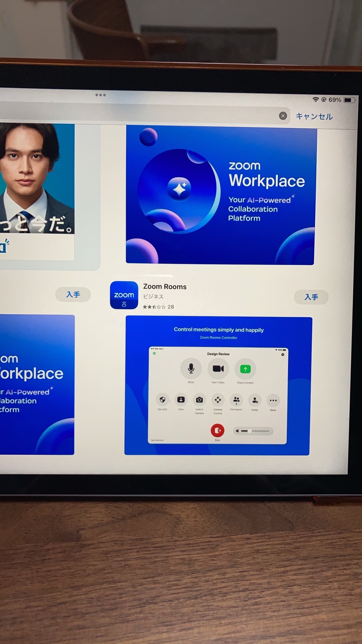Tap the Camera Control arrows icon in preview

tap(218, 400)
